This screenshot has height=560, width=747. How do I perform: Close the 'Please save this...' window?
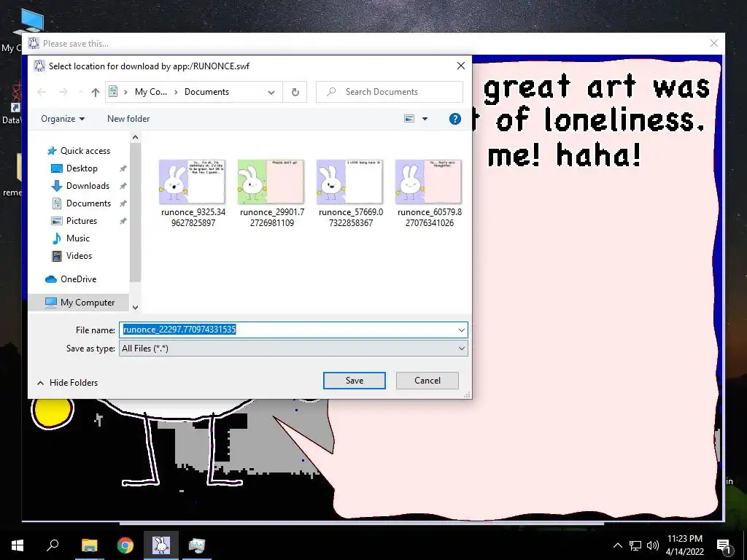(x=713, y=43)
